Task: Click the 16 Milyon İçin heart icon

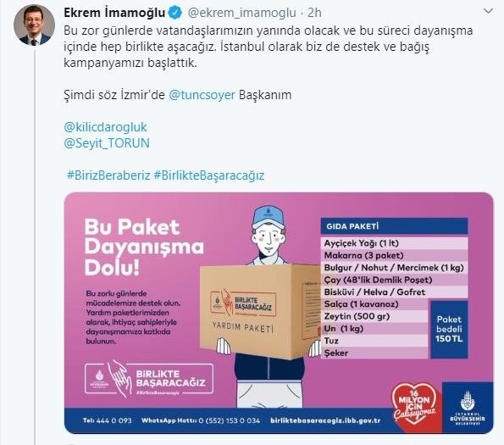Action: (x=414, y=404)
